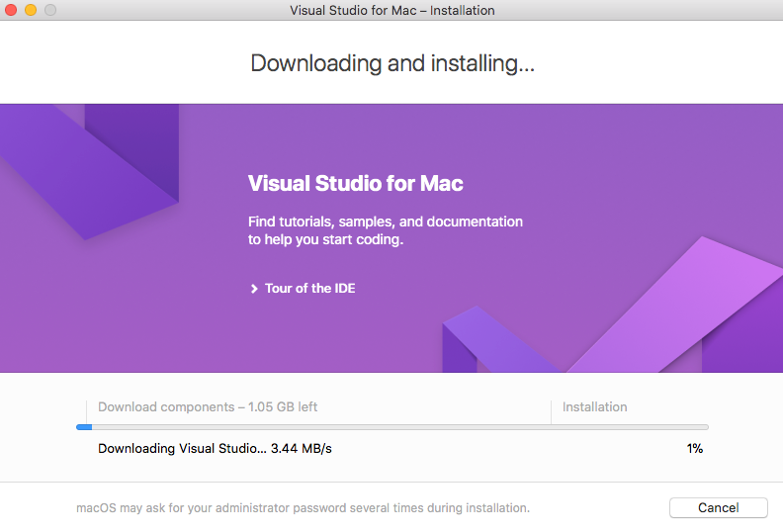Click the 'Installation' stage label
Screen dimensions: 783x532
point(595,406)
